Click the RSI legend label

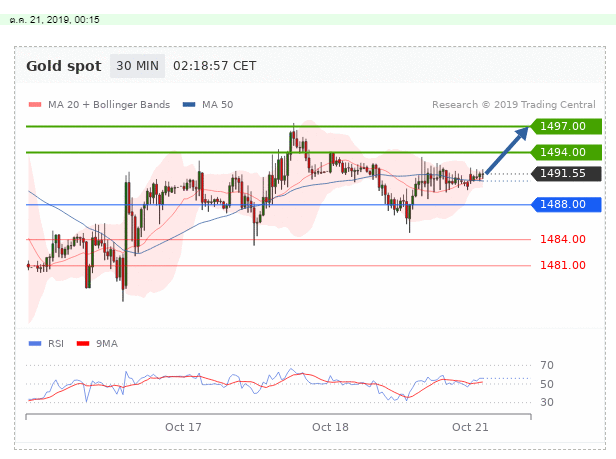point(56,343)
